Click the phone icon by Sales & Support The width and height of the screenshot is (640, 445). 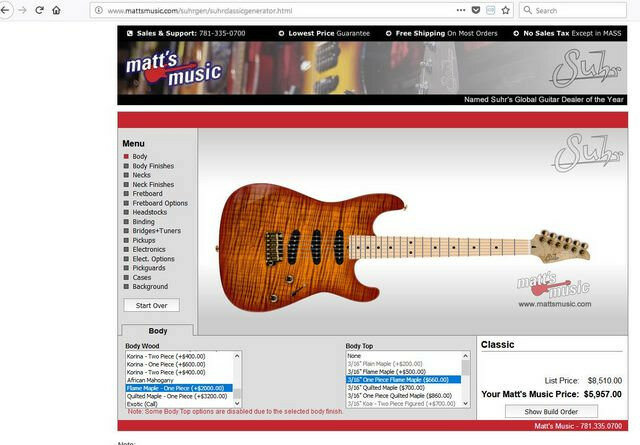pyautogui.click(x=130, y=33)
